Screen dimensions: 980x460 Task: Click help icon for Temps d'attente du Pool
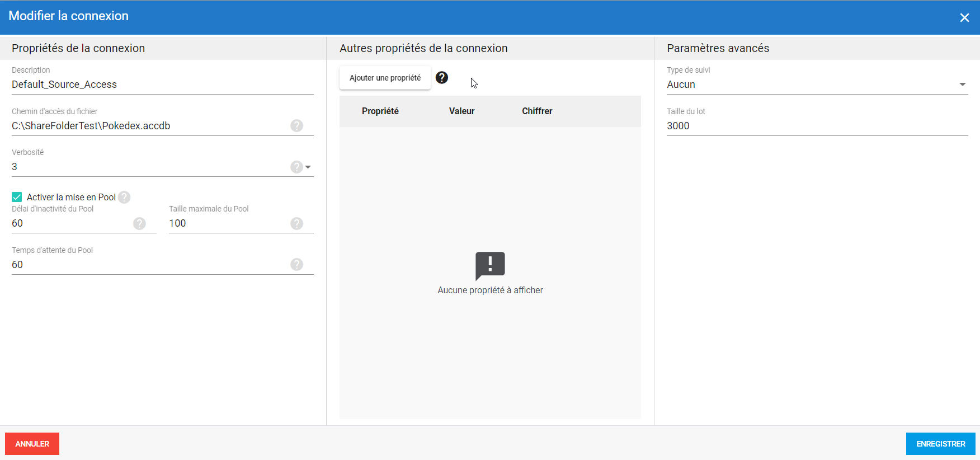[x=296, y=264]
